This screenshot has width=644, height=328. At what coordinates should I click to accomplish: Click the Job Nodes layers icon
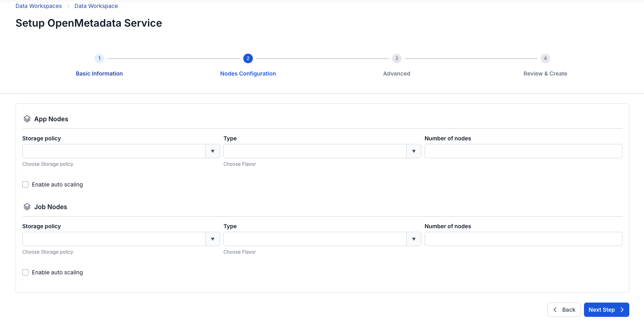pos(27,207)
